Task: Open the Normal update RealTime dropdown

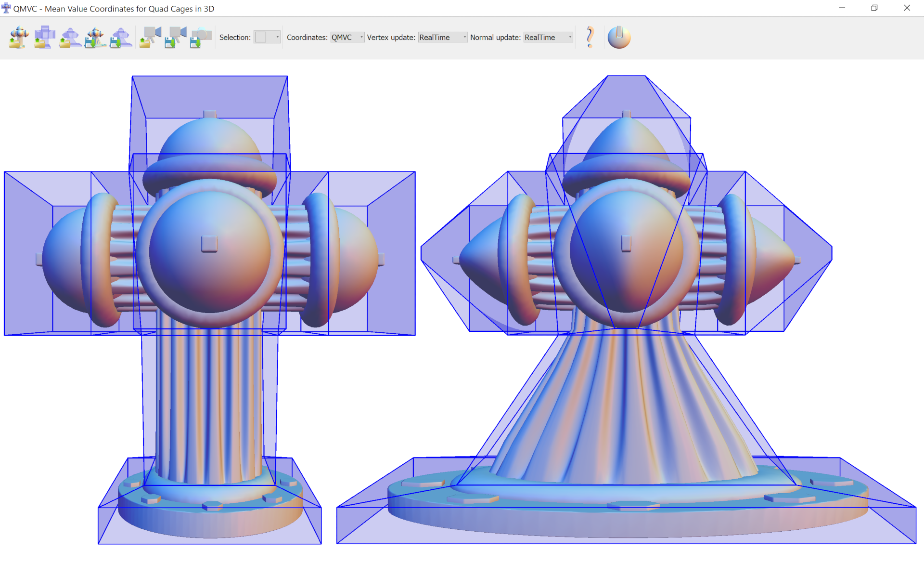Action: pos(548,37)
